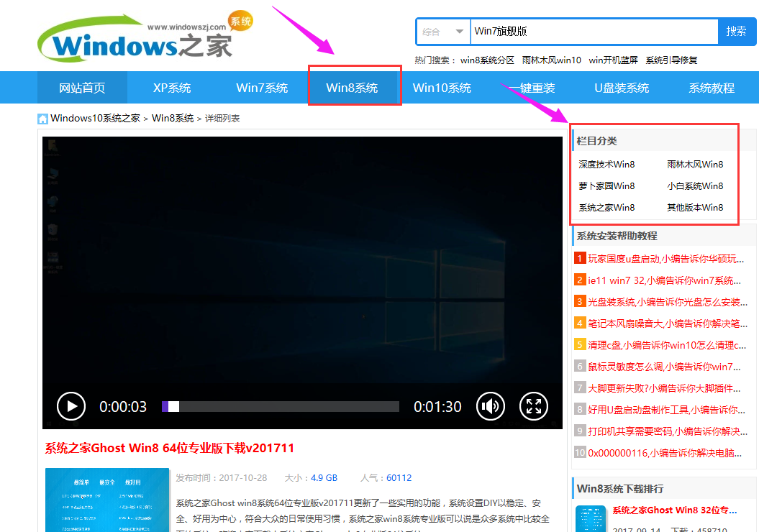Open the number 1 ranked tutorial 玩家国度u盘启动

tap(665, 259)
